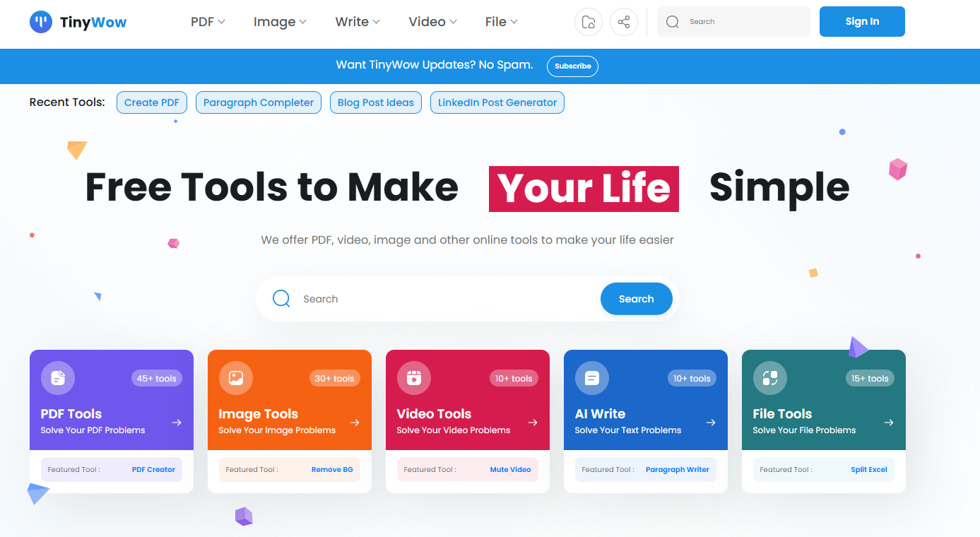The height and width of the screenshot is (537, 980).
Task: Open the Paragraph Completer recent tool
Action: coord(259,102)
